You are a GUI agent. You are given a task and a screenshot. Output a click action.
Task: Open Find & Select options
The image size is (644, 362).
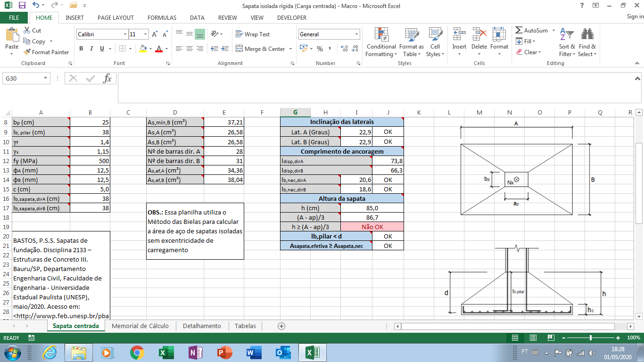point(587,42)
